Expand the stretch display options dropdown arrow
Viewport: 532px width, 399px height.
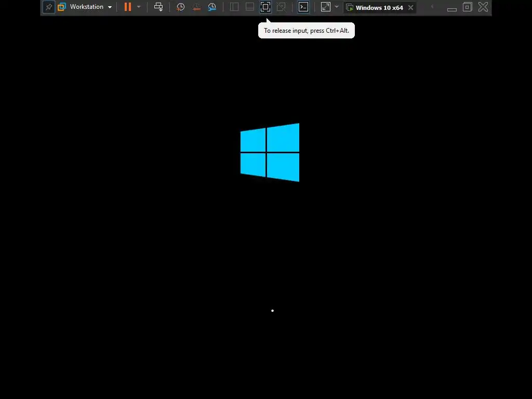tap(337, 7)
